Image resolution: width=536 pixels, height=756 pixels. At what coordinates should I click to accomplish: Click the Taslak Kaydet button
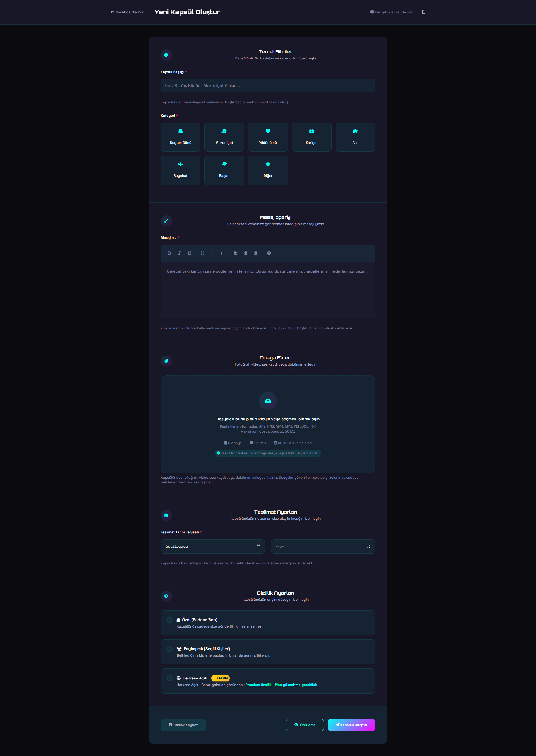click(x=183, y=725)
